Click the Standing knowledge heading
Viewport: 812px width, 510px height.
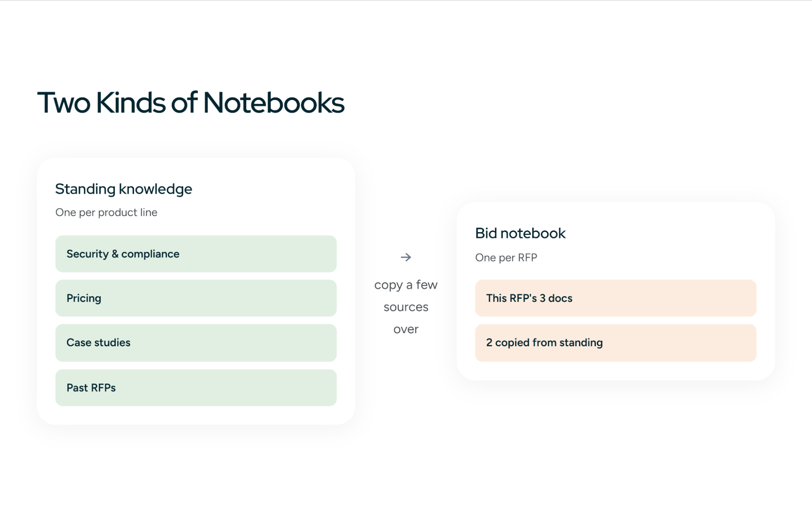tap(123, 189)
